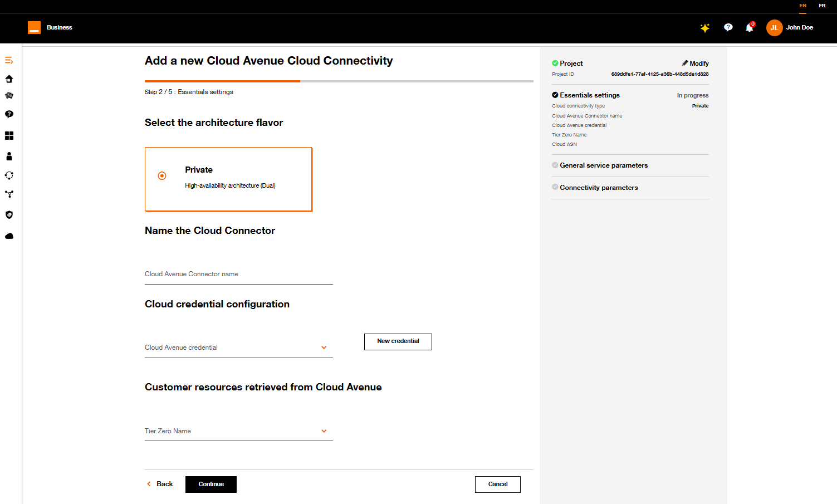Click the Essentials settings check icon
The width and height of the screenshot is (837, 504).
click(x=555, y=95)
